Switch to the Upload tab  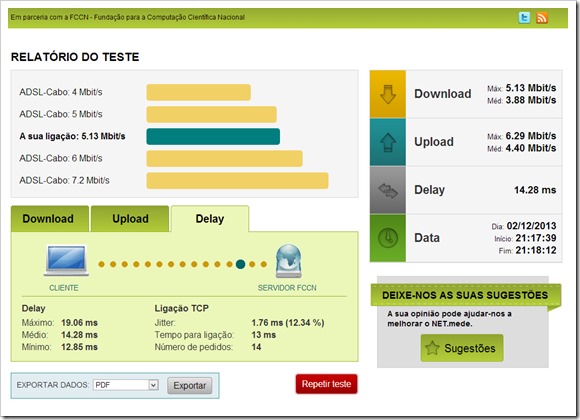click(130, 219)
